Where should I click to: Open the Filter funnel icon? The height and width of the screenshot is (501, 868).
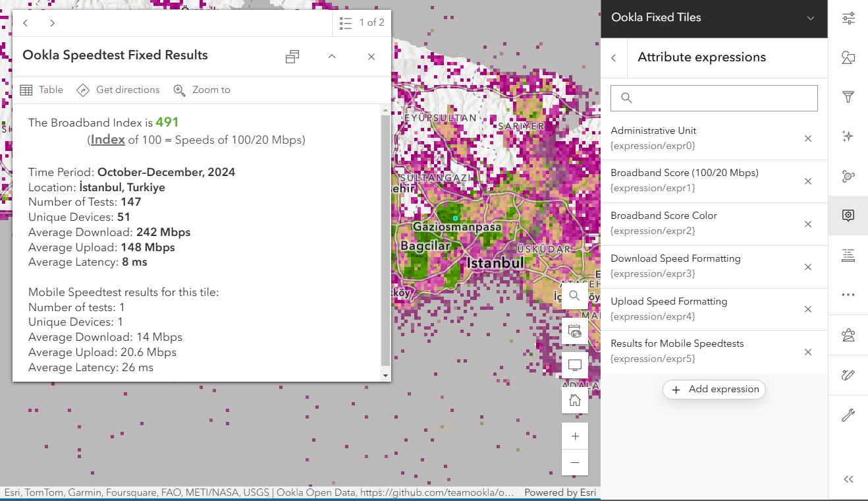coord(848,98)
